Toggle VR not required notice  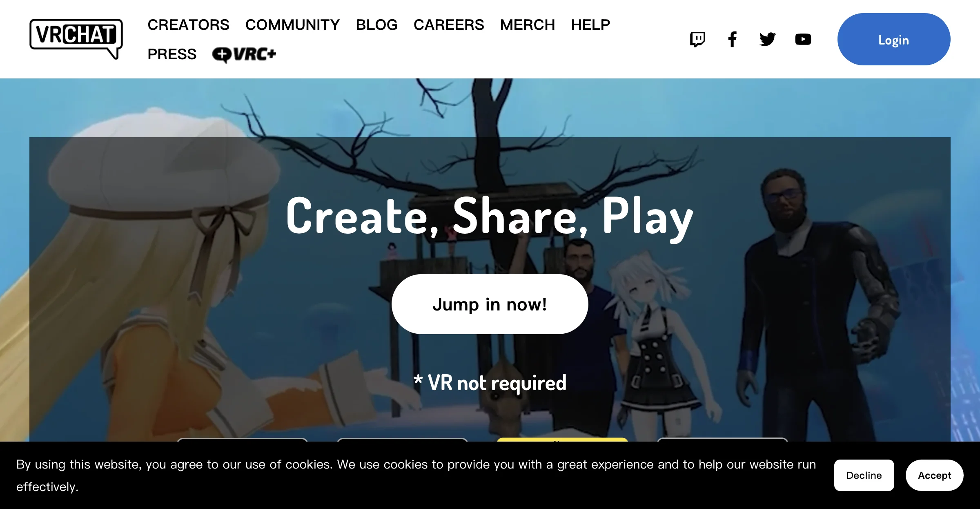click(x=490, y=381)
